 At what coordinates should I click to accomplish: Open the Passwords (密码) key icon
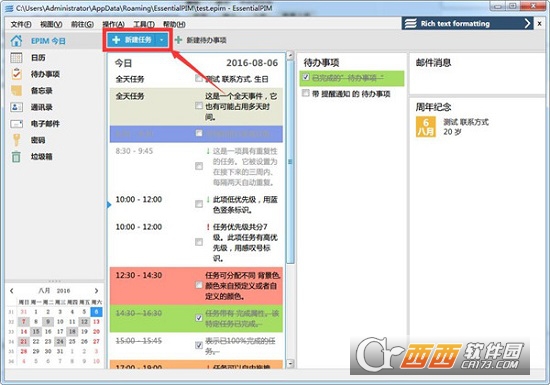(x=16, y=140)
